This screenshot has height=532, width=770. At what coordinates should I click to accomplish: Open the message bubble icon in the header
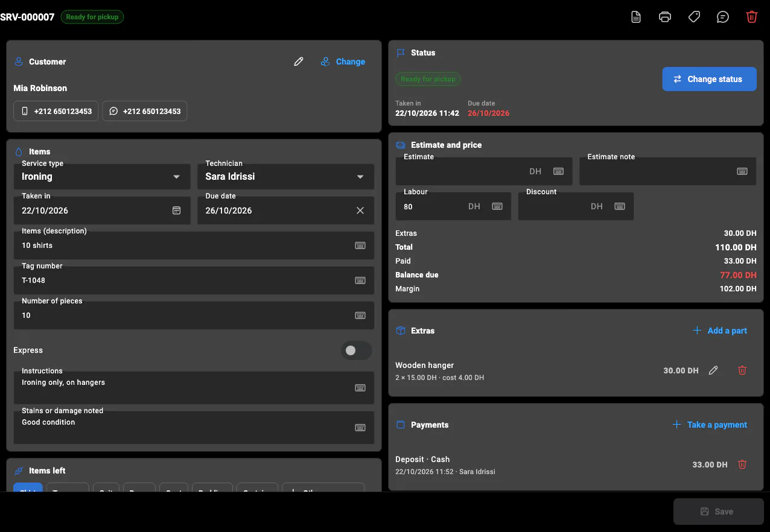[723, 17]
